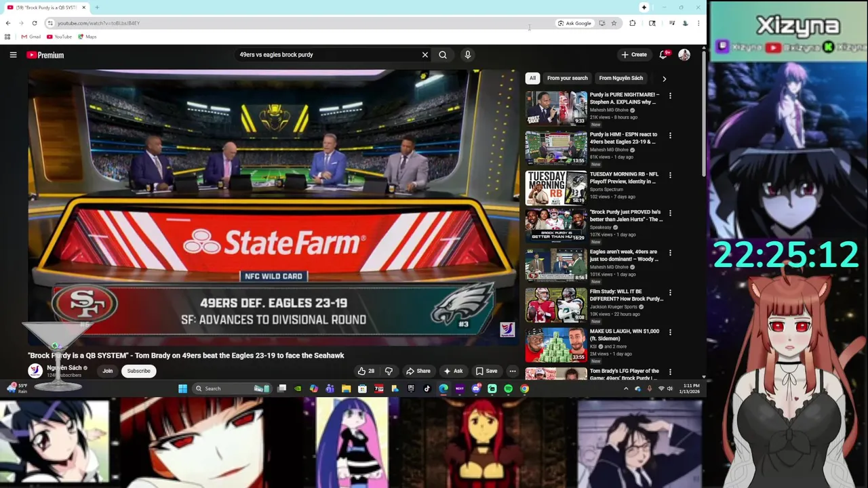Open more actions ellipsis under video

(x=513, y=371)
